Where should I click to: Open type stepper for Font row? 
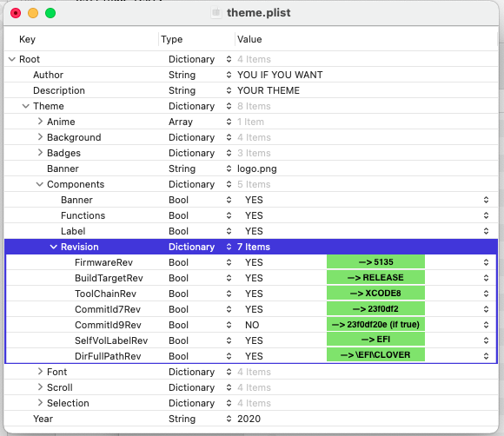(x=229, y=372)
